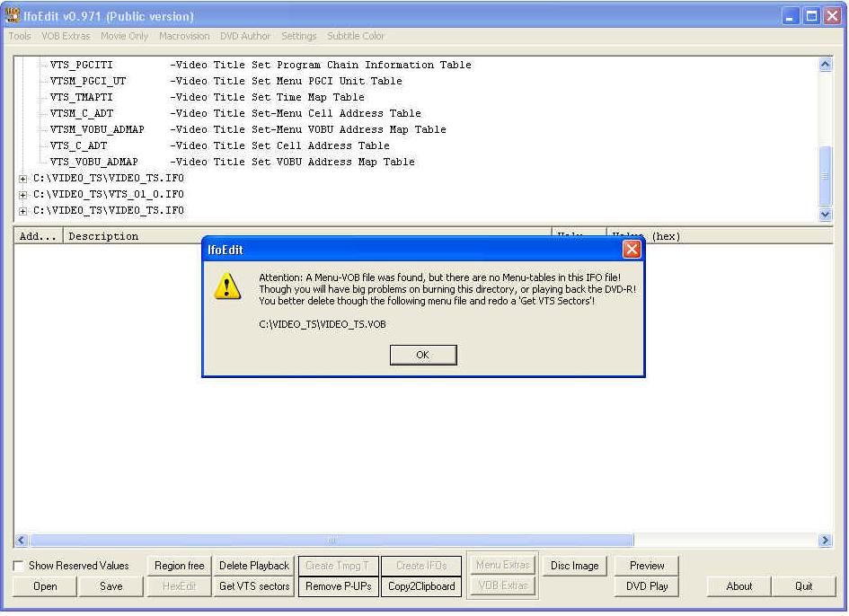Click the Open button
This screenshot has width=849, height=616.
click(x=44, y=586)
